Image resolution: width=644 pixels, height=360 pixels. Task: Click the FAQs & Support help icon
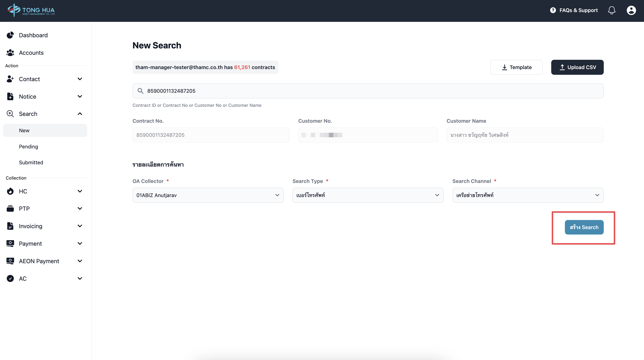(553, 10)
